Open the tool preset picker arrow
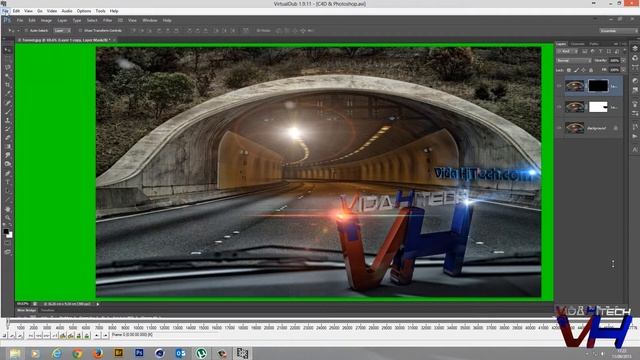 click(18, 31)
